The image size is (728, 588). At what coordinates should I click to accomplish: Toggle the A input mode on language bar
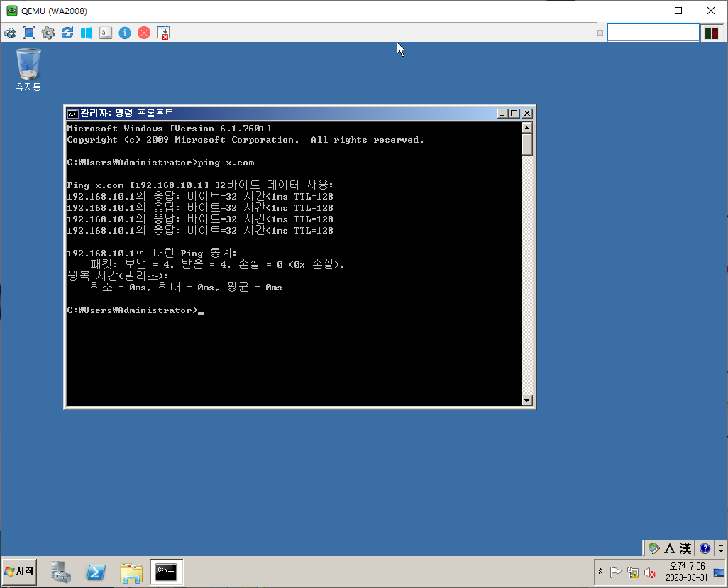click(670, 548)
